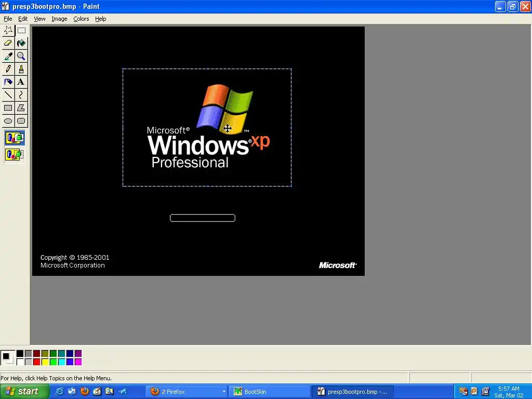The height and width of the screenshot is (399, 532).
Task: Select the Curve tool
Action: (x=21, y=95)
